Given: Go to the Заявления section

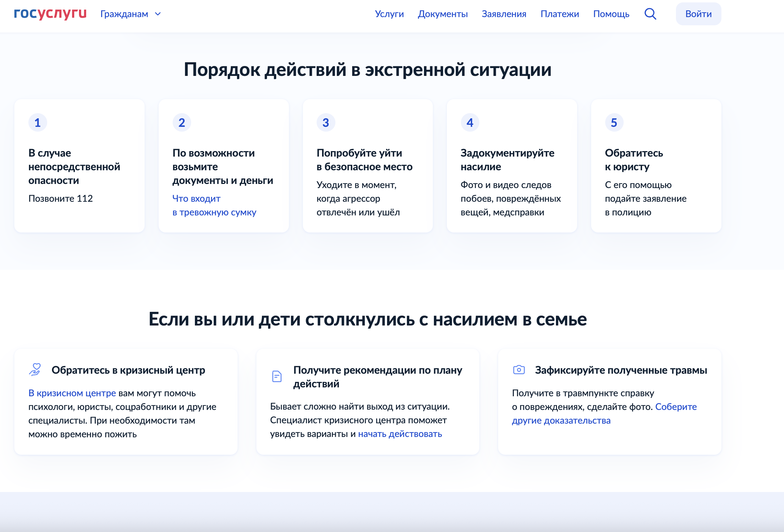Looking at the screenshot, I should [x=504, y=14].
